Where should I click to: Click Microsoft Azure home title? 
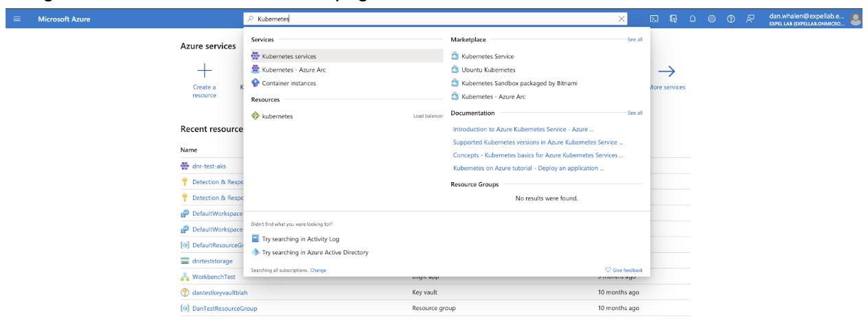coord(64,19)
